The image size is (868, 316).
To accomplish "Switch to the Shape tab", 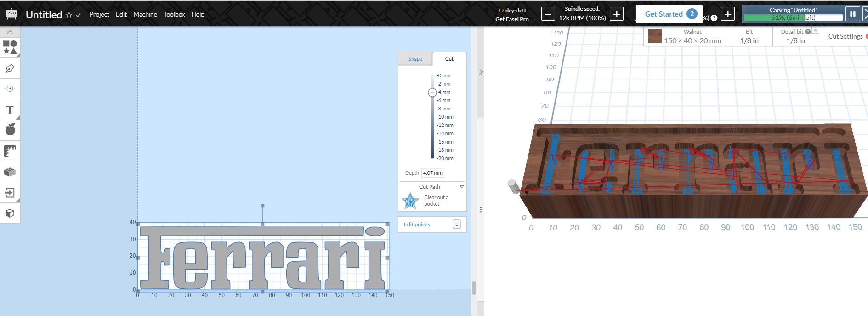I will click(415, 59).
